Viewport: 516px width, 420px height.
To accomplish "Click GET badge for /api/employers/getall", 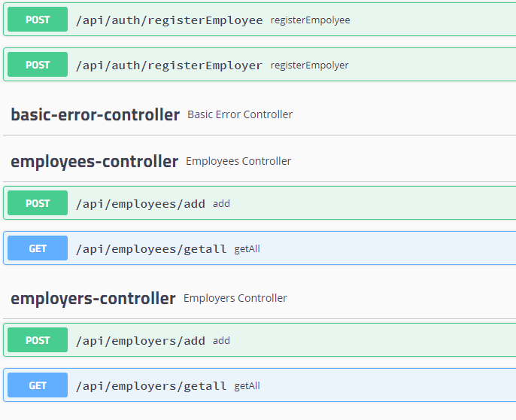I will (38, 385).
